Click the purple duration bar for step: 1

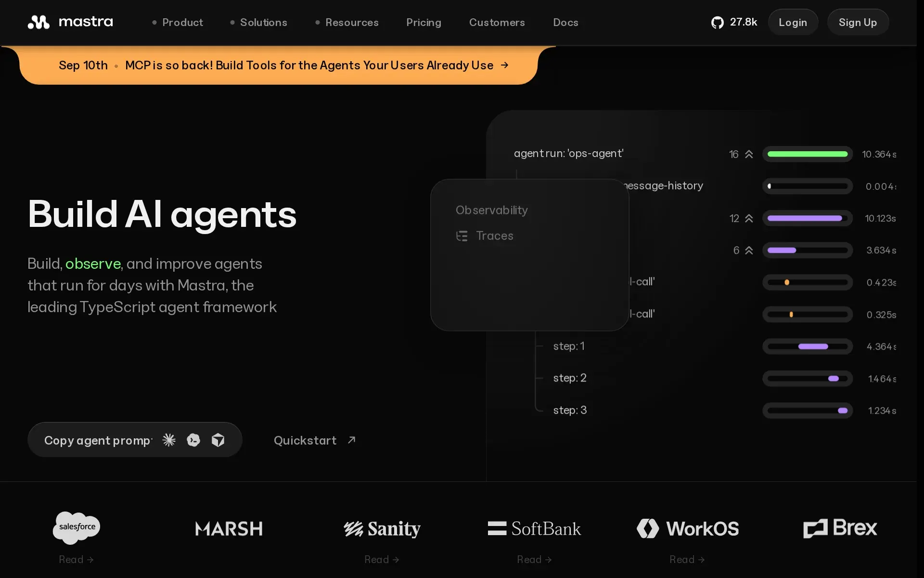coord(813,346)
